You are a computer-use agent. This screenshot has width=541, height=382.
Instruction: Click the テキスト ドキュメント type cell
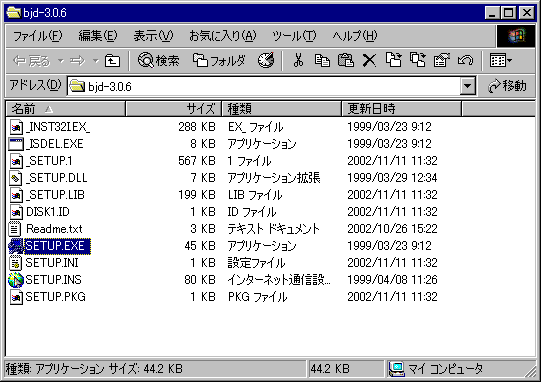pos(274,229)
